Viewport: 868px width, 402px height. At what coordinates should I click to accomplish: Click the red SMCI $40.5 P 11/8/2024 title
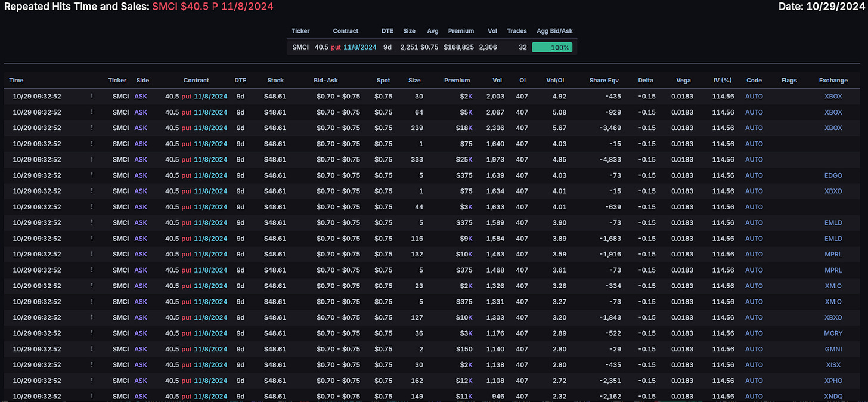coord(213,7)
